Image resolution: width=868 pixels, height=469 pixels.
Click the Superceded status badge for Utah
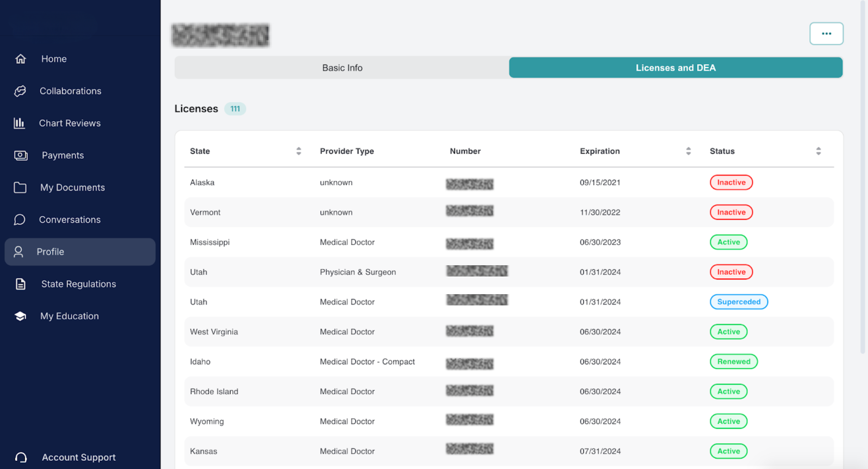click(x=739, y=301)
